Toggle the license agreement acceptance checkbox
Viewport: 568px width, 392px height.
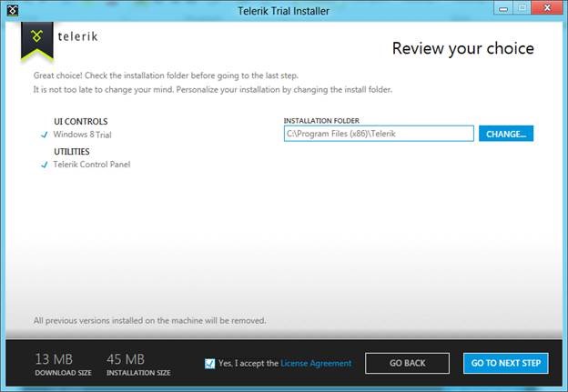click(211, 363)
